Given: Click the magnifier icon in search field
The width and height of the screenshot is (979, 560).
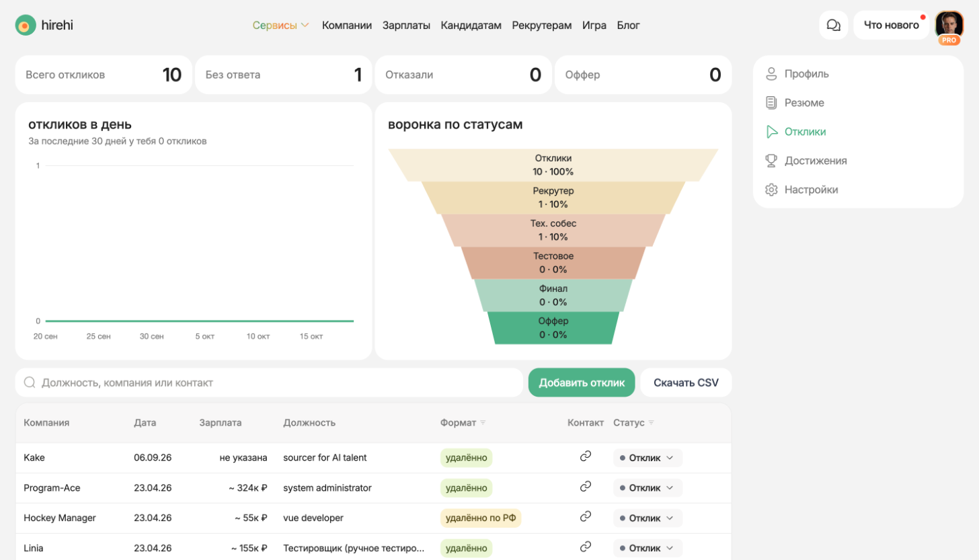Looking at the screenshot, I should pos(30,383).
